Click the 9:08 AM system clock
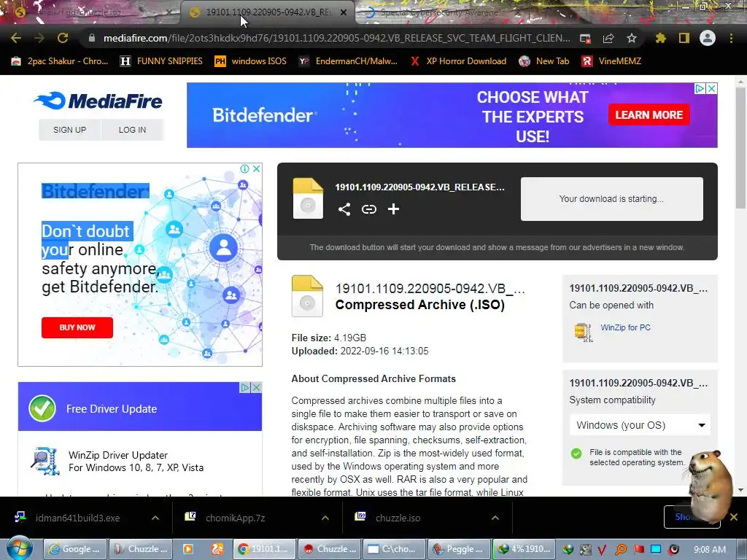The image size is (747, 560). [x=710, y=550]
